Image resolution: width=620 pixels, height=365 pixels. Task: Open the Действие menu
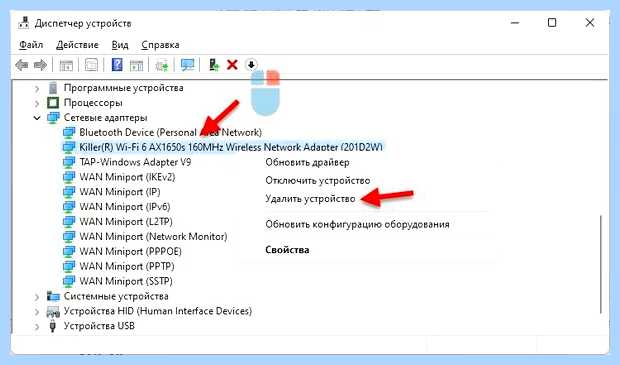point(77,45)
